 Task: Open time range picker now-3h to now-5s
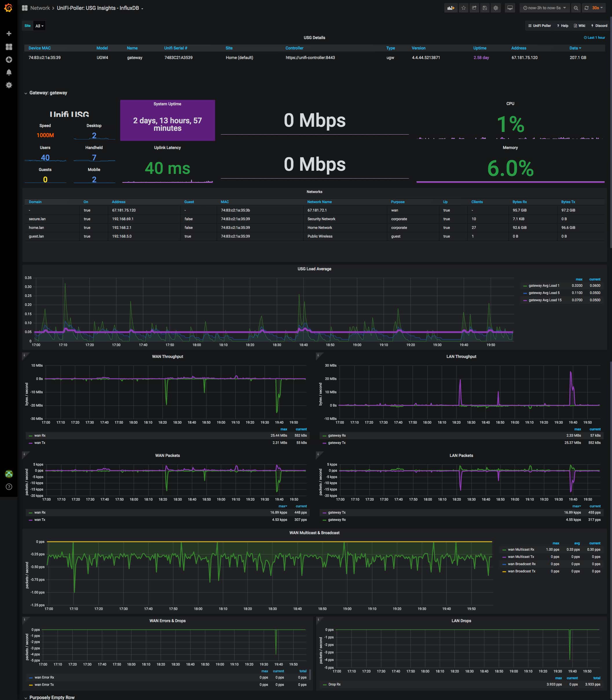(544, 8)
